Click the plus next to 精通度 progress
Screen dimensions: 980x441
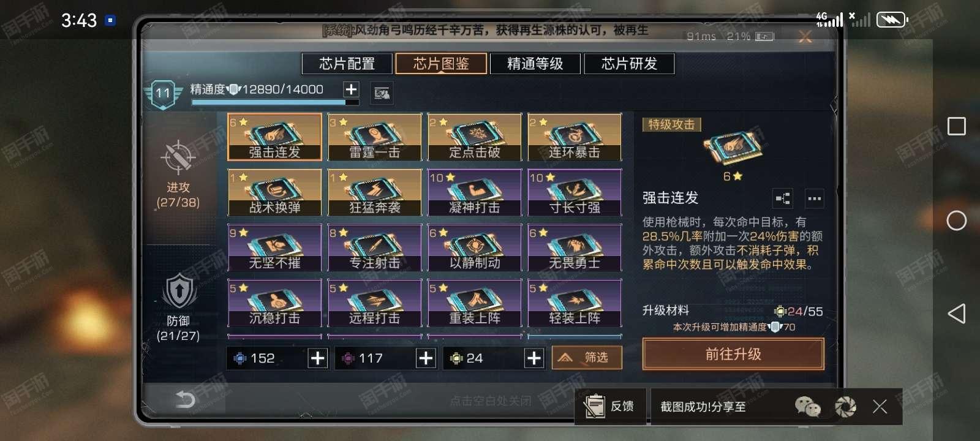351,89
